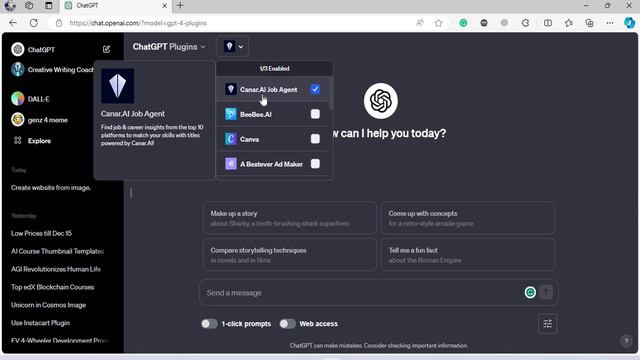Open the browser collections icon
Image resolution: width=640 pixels, height=360 pixels.
point(589,23)
